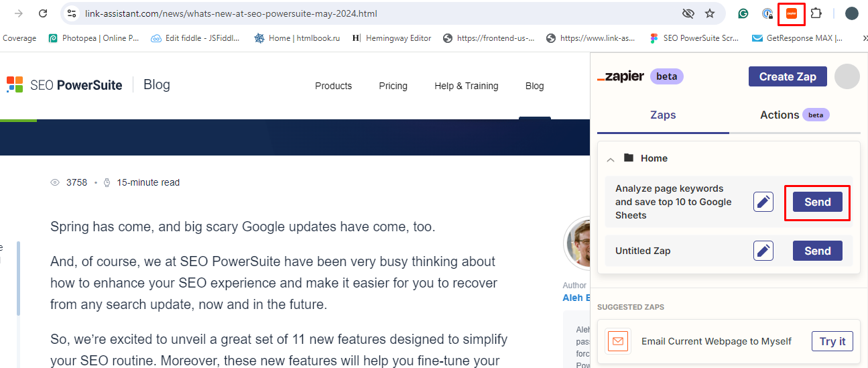This screenshot has height=368, width=868.
Task: Click the Create Zap button
Action: (x=788, y=76)
